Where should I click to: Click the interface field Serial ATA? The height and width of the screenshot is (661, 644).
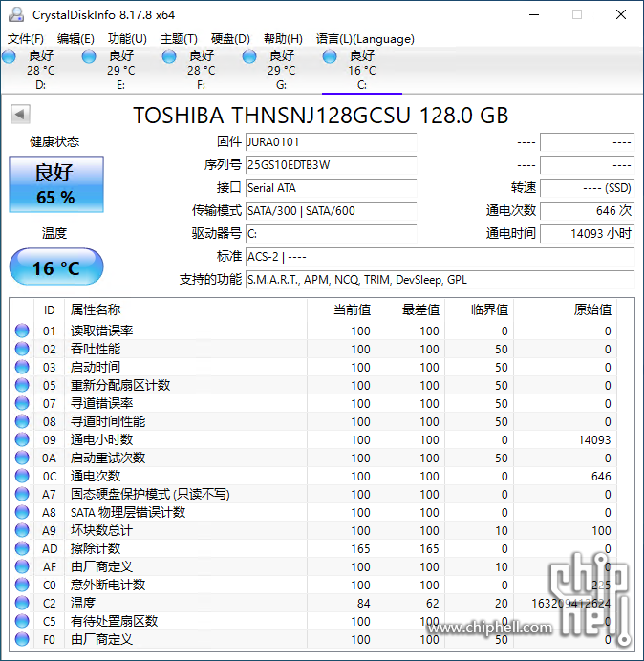(x=331, y=187)
